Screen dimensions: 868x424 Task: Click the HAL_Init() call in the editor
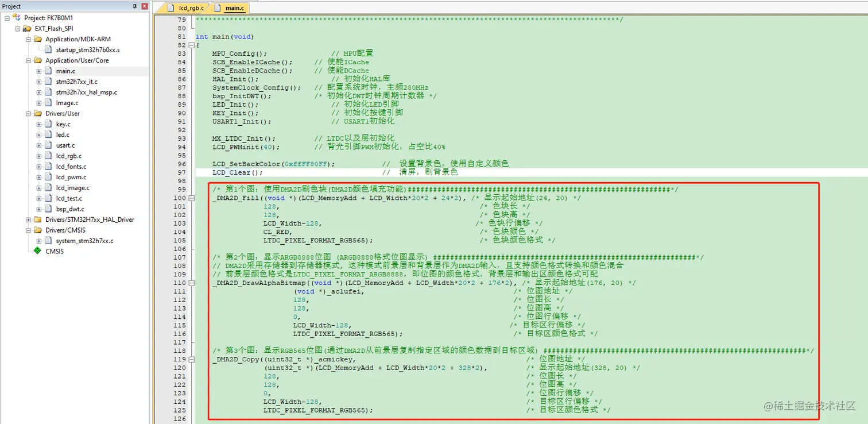[235, 79]
